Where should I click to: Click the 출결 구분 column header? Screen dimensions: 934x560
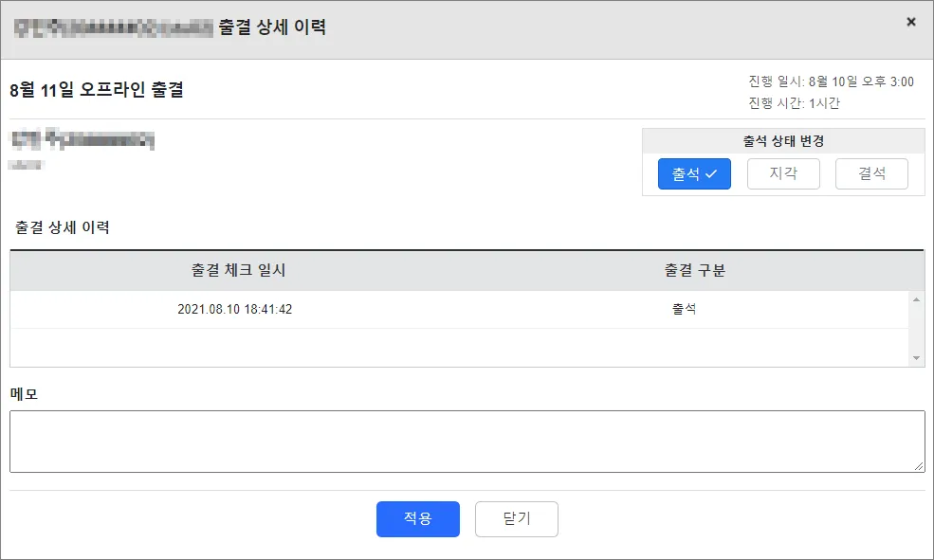(x=695, y=271)
